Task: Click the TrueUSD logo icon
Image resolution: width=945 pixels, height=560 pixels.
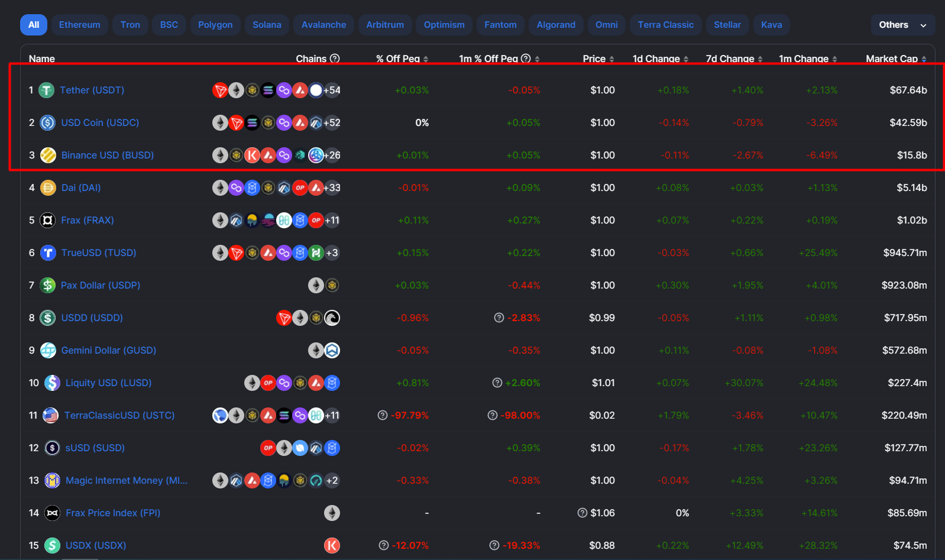Action: pos(48,253)
